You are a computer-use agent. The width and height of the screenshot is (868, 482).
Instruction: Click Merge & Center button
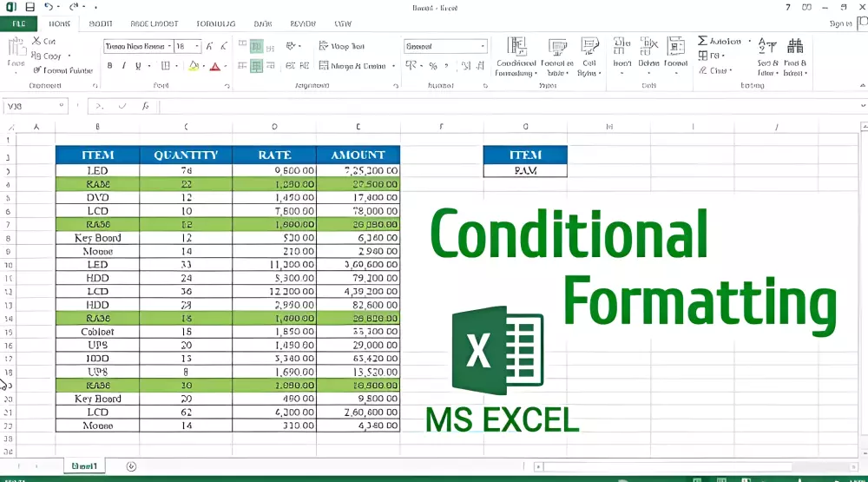click(352, 66)
